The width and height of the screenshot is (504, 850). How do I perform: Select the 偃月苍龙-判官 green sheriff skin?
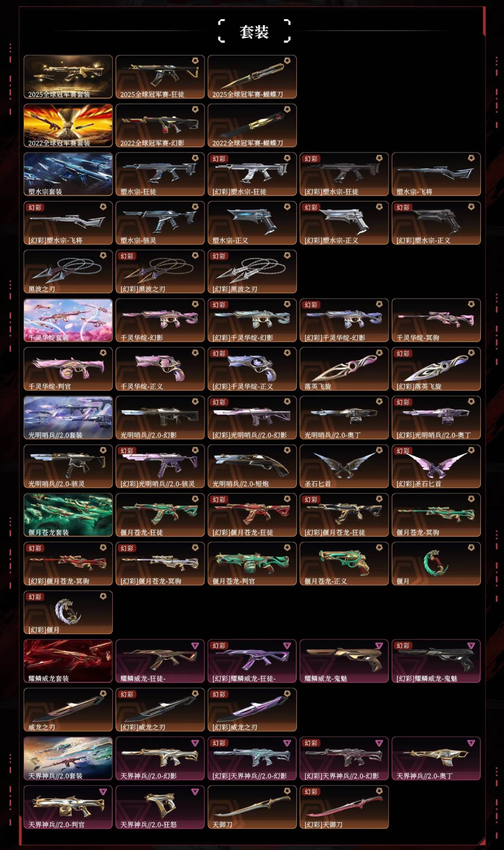click(x=252, y=563)
